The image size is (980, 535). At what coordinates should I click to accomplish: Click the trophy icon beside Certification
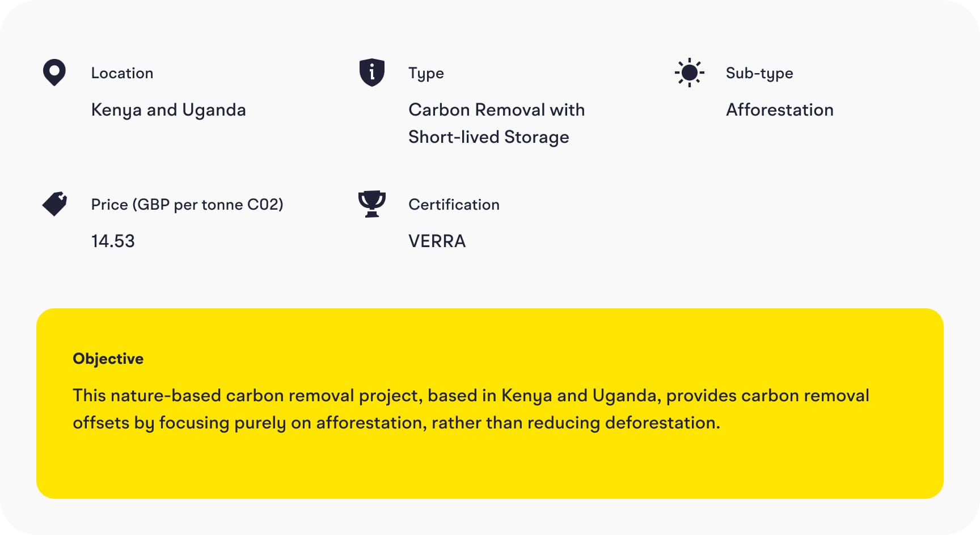click(372, 204)
